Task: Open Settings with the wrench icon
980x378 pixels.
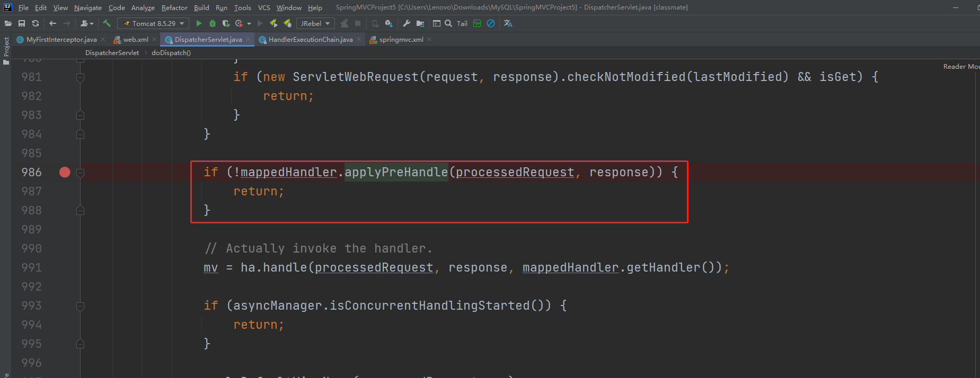Action: coord(407,23)
